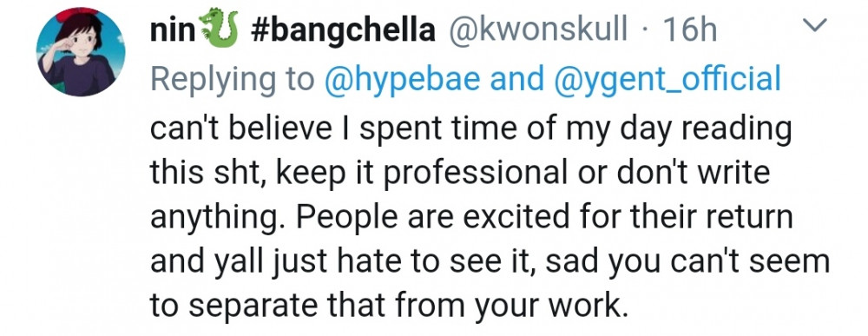Image resolution: width=868 pixels, height=336 pixels.
Task: Click the red hat on the avatar image
Action: (77, 15)
